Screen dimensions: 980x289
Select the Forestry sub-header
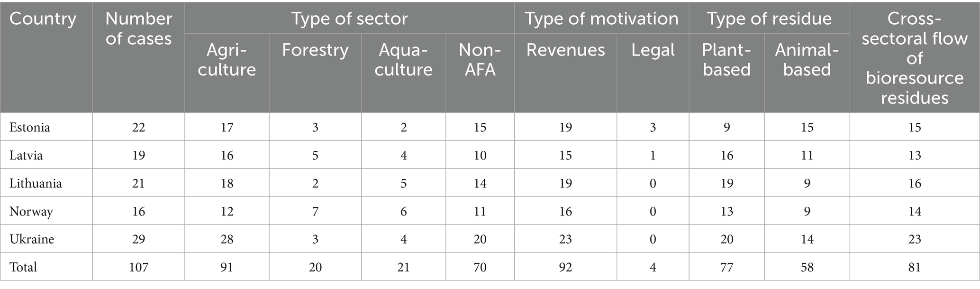[315, 50]
